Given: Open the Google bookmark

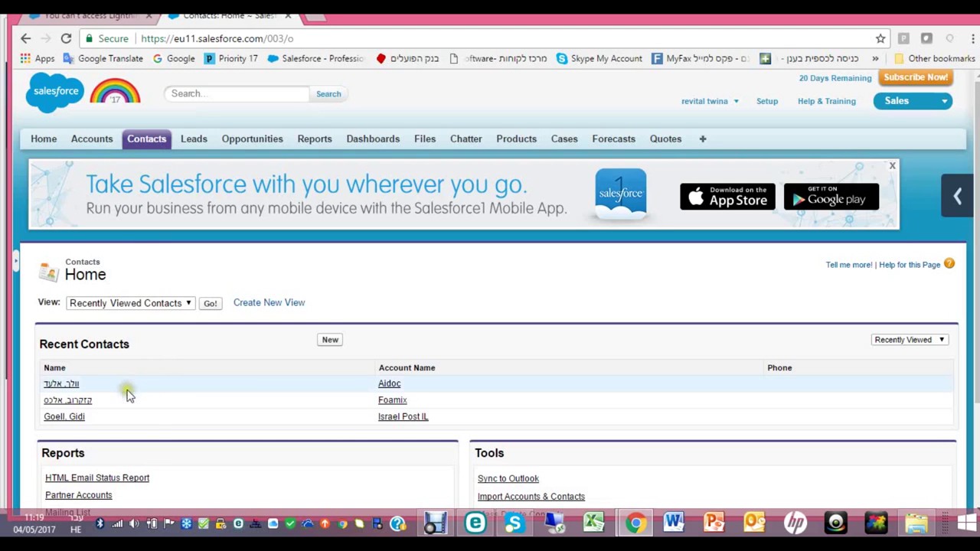Looking at the screenshot, I should pos(174,58).
